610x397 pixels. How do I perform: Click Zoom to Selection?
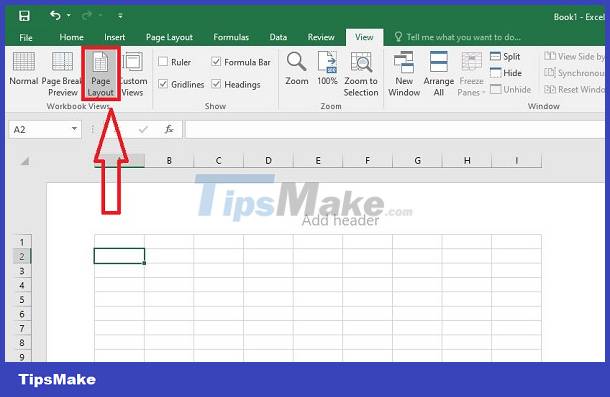click(361, 74)
